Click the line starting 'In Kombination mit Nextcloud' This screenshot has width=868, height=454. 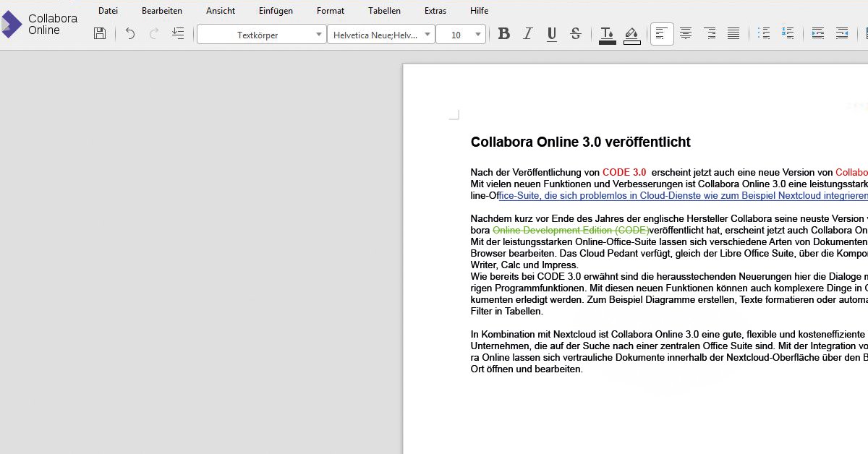click(x=669, y=335)
